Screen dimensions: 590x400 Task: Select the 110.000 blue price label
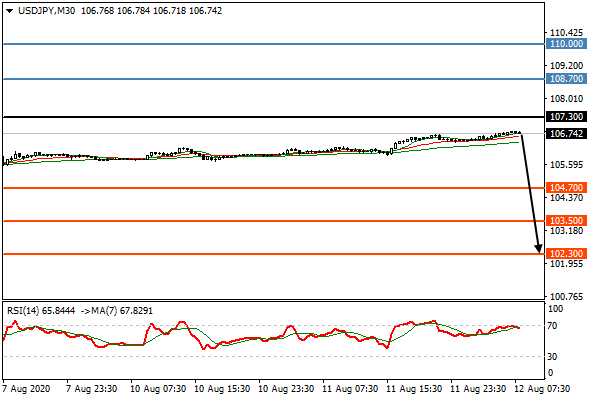[x=566, y=44]
